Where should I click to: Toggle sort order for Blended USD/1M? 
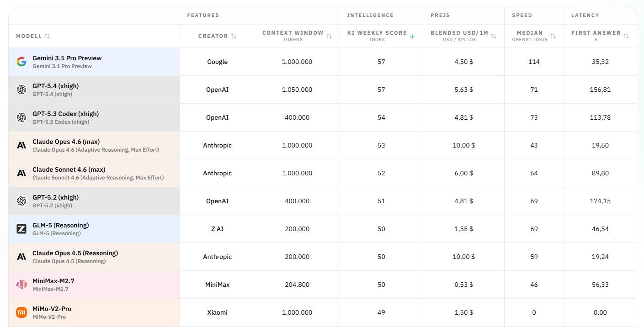coord(494,36)
